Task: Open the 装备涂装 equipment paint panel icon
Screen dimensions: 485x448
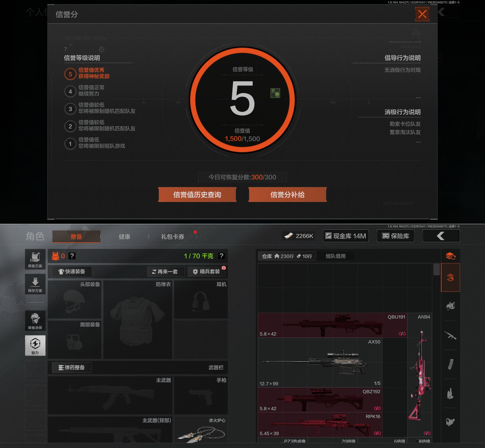Action: 35,320
